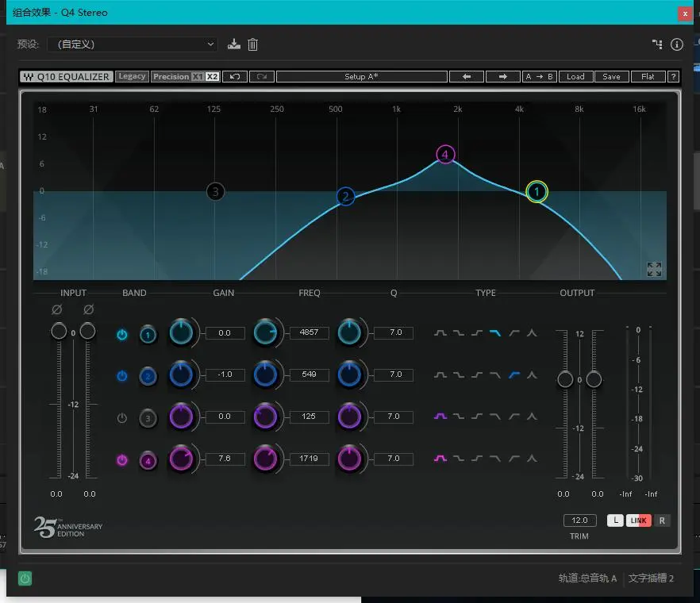This screenshot has height=603, width=700.
Task: Open the Setup A* preset menu
Action: (362, 77)
